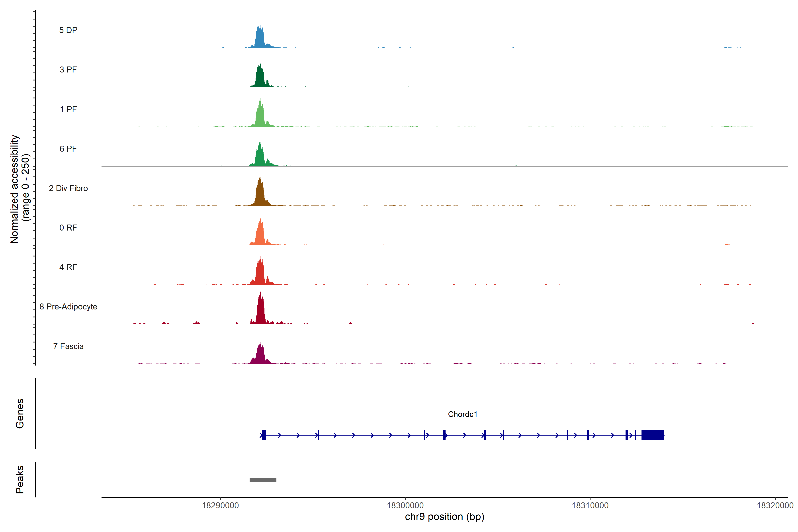This screenshot has width=798, height=532.
Task: Click the 18300000 axis tick label
Action: tap(405, 506)
